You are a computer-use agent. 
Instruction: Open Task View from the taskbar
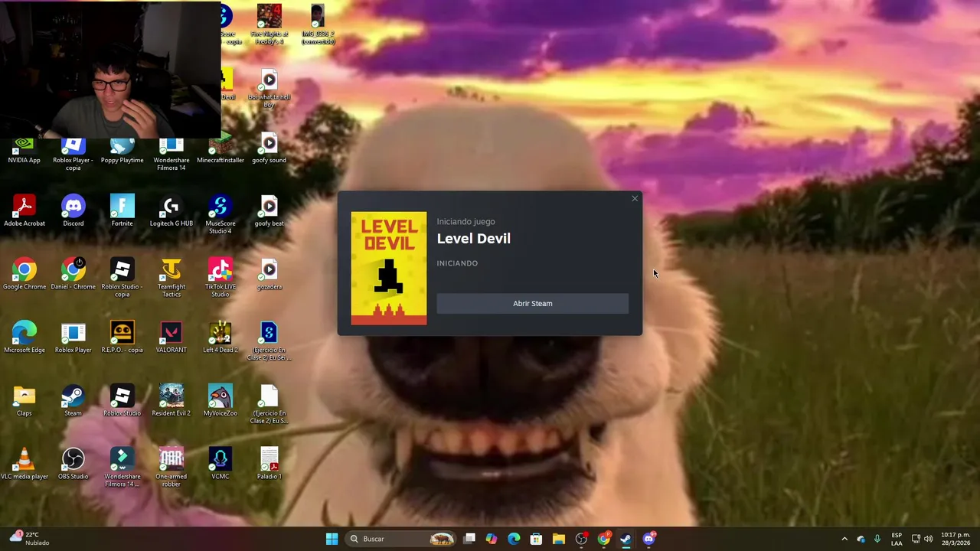(x=469, y=539)
